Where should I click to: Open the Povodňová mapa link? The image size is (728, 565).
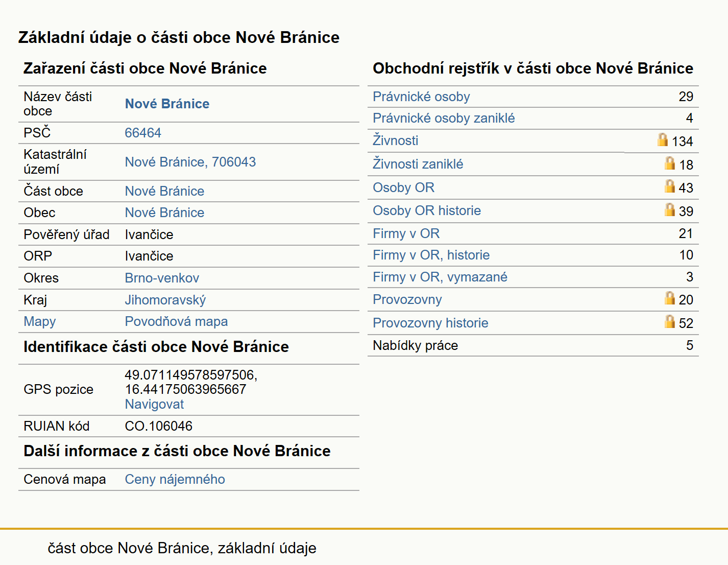(x=176, y=321)
